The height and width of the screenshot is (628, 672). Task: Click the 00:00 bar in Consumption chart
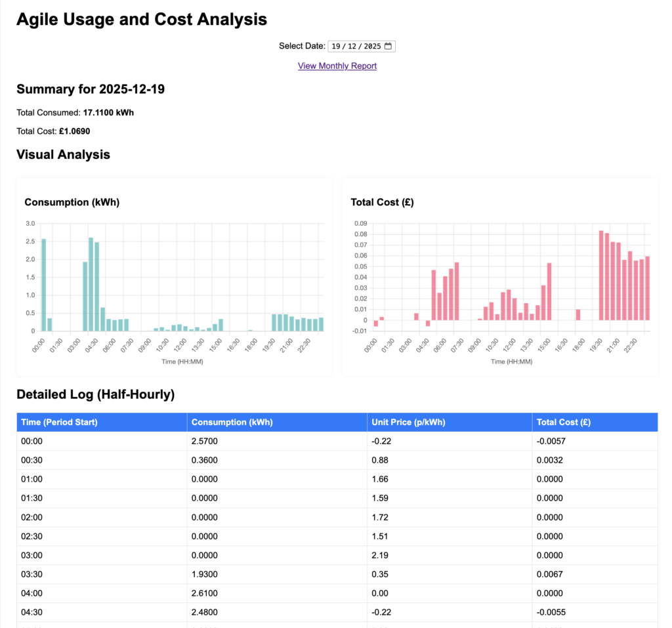pos(44,285)
